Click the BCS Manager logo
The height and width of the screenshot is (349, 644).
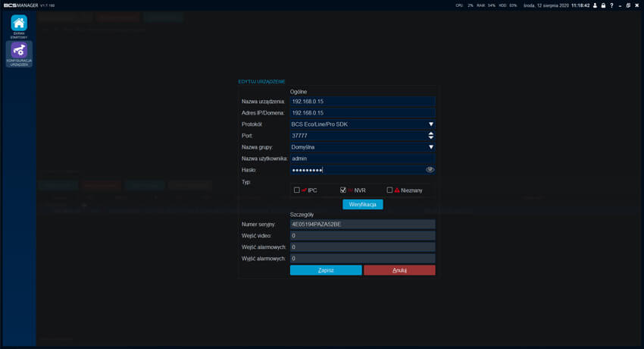click(x=20, y=5)
